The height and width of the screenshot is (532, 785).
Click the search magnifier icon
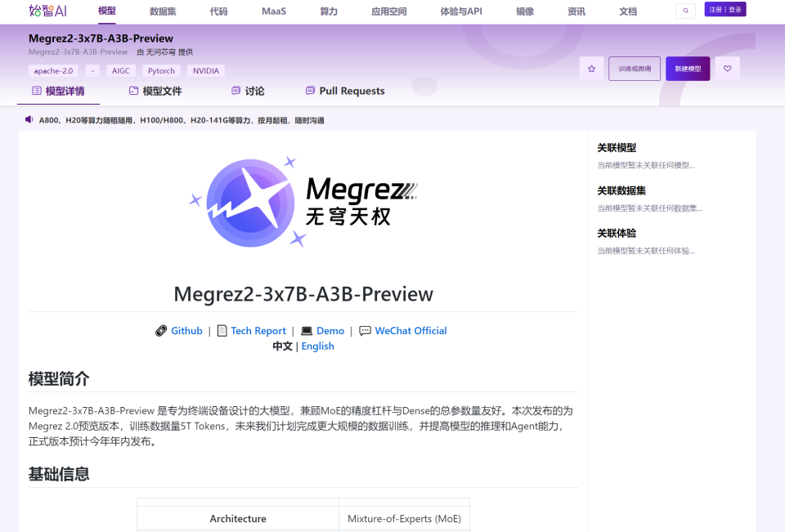685,11
